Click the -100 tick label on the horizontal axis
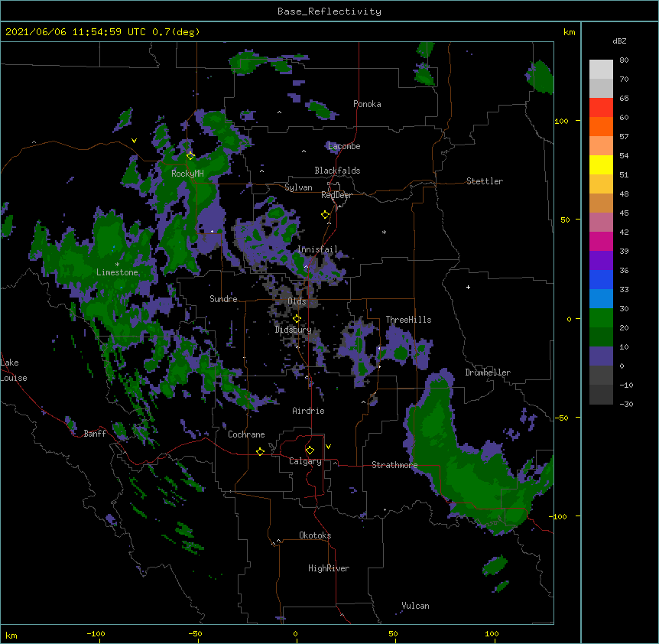This screenshot has height=644, width=659. click(96, 633)
